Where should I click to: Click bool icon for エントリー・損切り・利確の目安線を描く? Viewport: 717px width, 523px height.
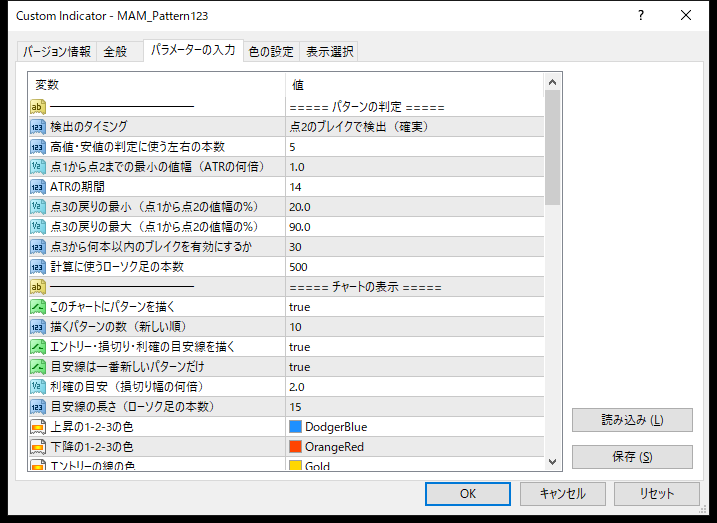tap(38, 347)
